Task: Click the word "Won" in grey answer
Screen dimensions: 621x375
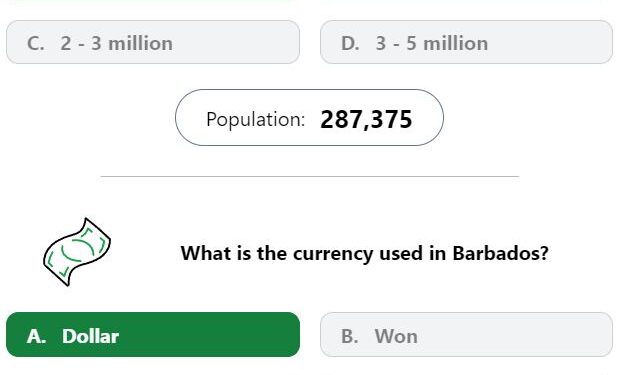Action: (396, 336)
